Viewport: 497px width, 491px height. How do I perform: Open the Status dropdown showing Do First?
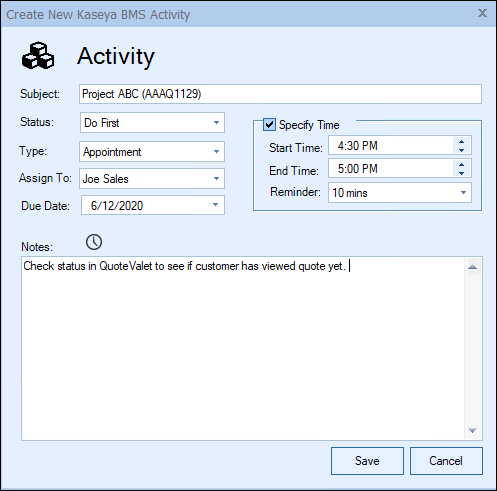pyautogui.click(x=152, y=123)
